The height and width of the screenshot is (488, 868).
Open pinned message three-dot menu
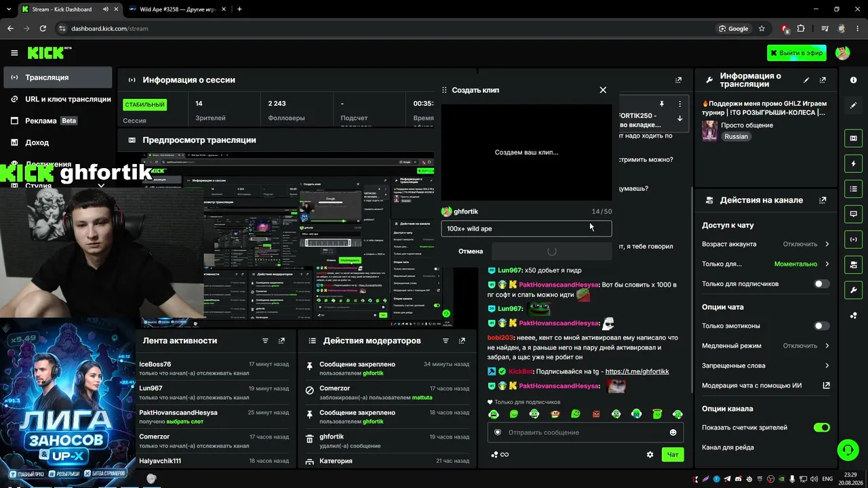[679, 104]
